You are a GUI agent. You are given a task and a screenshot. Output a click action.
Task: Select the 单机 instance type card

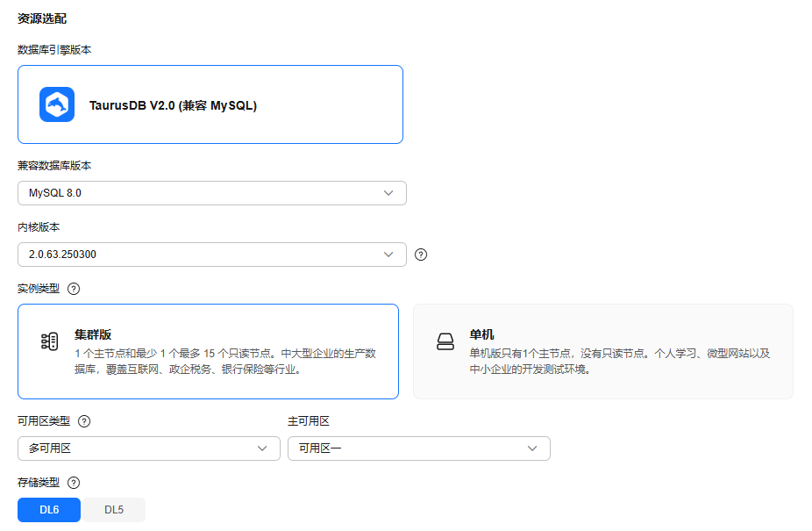(602, 351)
